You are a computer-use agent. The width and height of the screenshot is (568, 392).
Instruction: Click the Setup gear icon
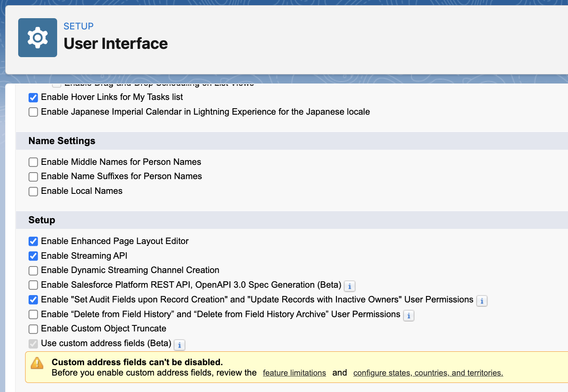coord(37,37)
